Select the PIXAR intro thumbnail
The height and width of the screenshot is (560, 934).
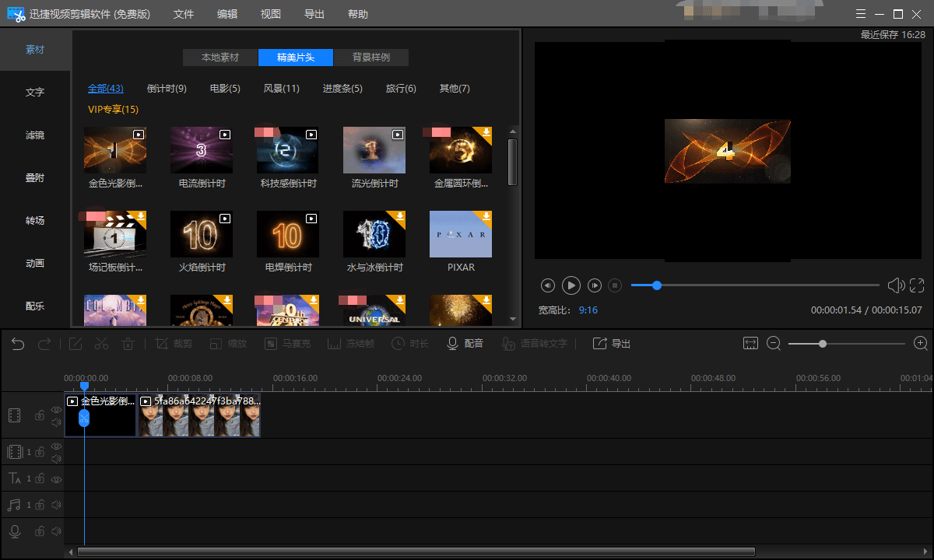point(461,235)
